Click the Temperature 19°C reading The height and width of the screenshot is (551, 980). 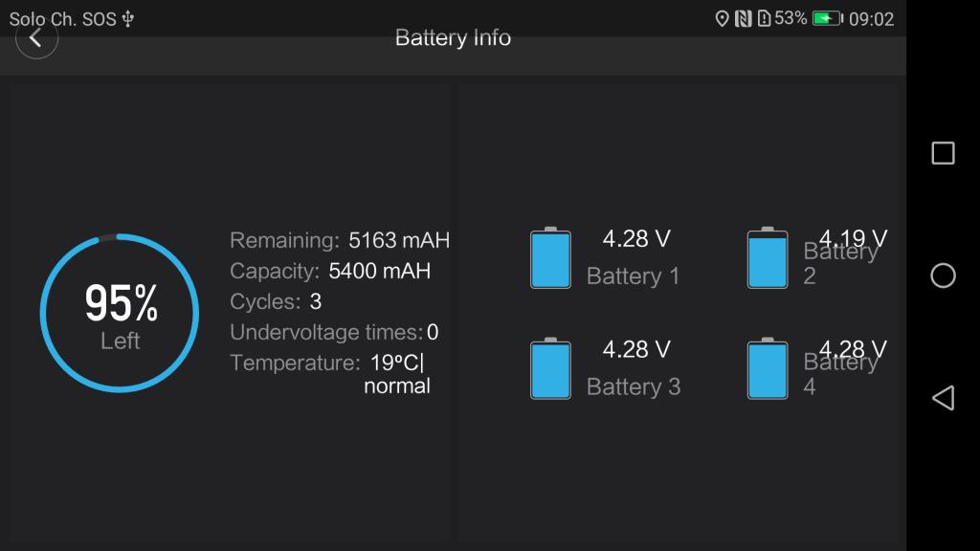click(397, 363)
